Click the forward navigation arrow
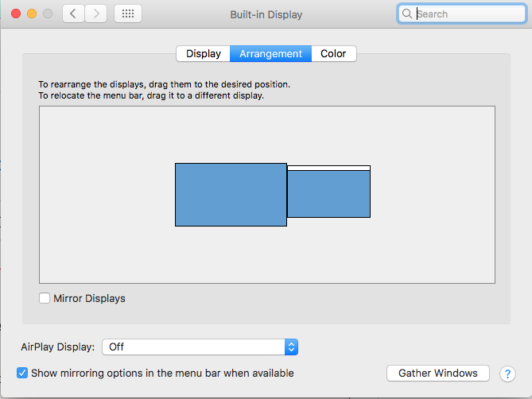This screenshot has width=532, height=399. [96, 14]
